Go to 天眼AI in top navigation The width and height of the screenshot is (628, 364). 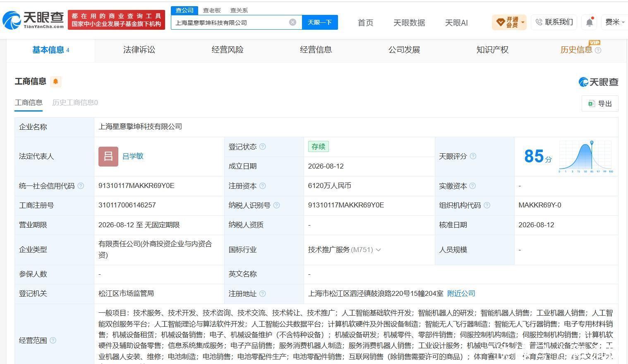(x=456, y=23)
